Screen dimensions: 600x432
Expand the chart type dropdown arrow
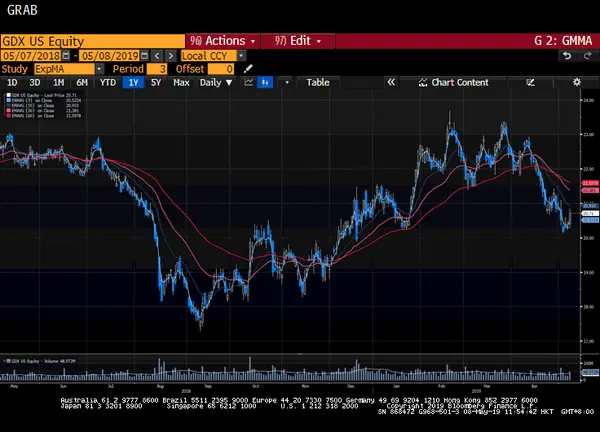(x=287, y=82)
